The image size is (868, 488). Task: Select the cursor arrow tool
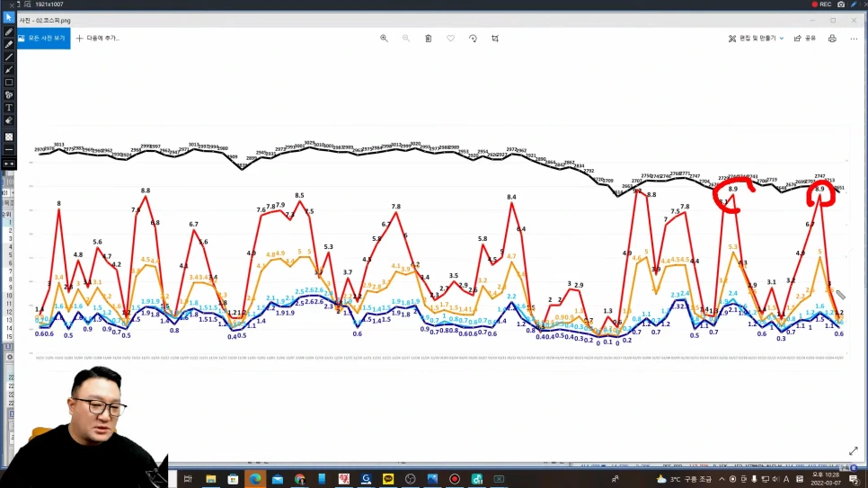tap(8, 18)
